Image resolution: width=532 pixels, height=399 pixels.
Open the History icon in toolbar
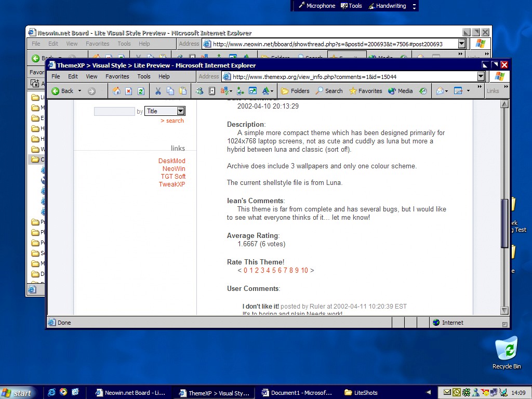tap(423, 91)
